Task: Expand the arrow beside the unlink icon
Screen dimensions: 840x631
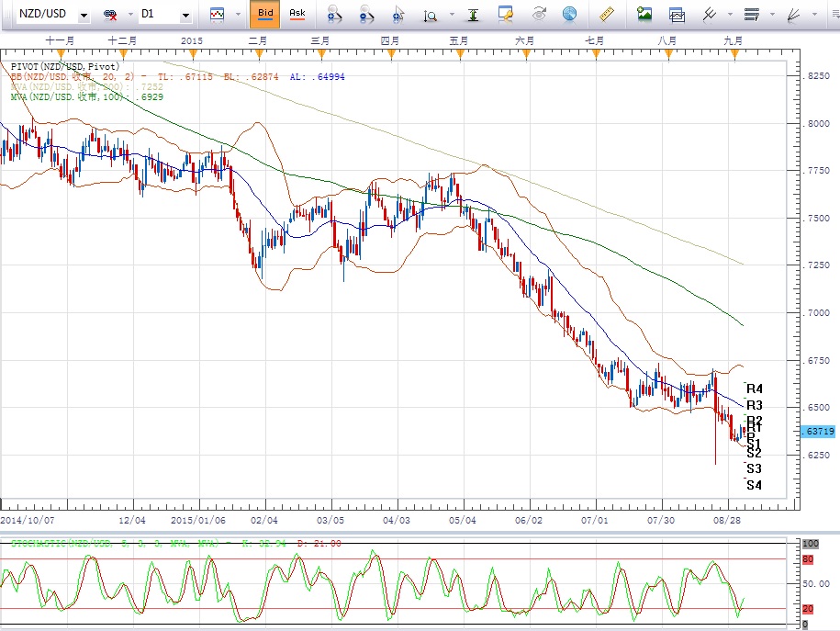Action: pyautogui.click(x=130, y=15)
